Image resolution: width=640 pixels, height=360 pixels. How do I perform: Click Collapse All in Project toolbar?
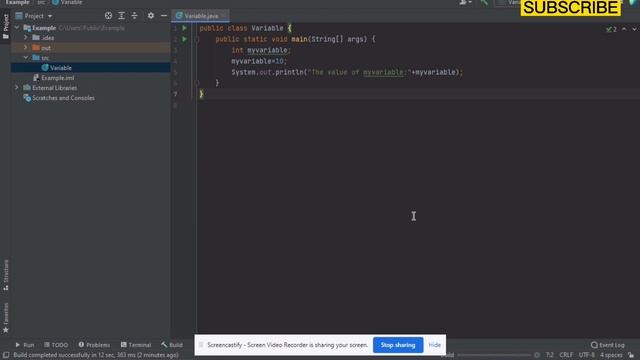pos(134,16)
